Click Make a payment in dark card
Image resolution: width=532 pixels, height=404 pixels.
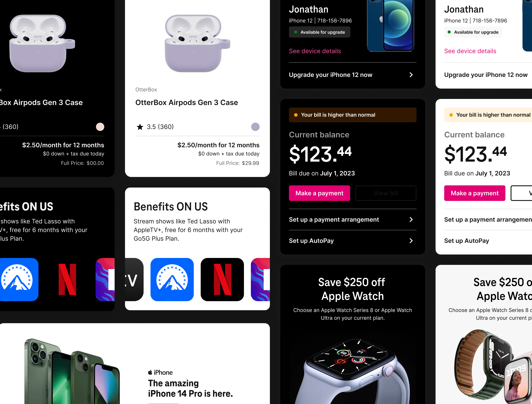click(x=319, y=193)
